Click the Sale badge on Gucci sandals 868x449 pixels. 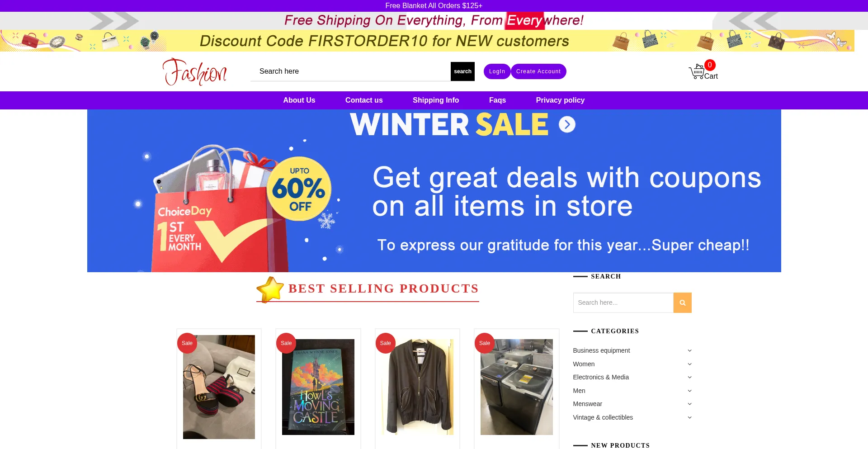click(x=187, y=343)
